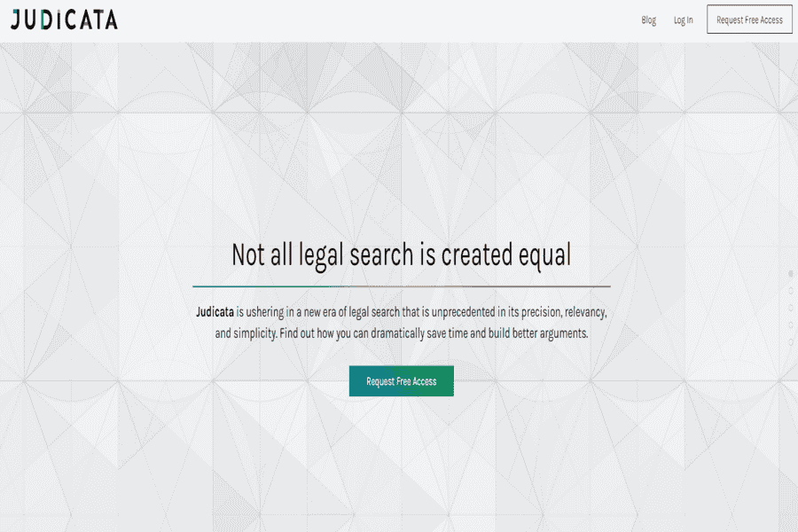798x532 pixels.
Task: Open the Blog link
Action: (648, 20)
